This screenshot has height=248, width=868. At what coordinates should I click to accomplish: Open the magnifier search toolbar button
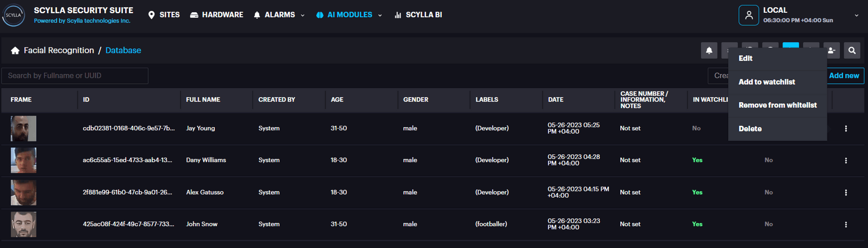852,51
